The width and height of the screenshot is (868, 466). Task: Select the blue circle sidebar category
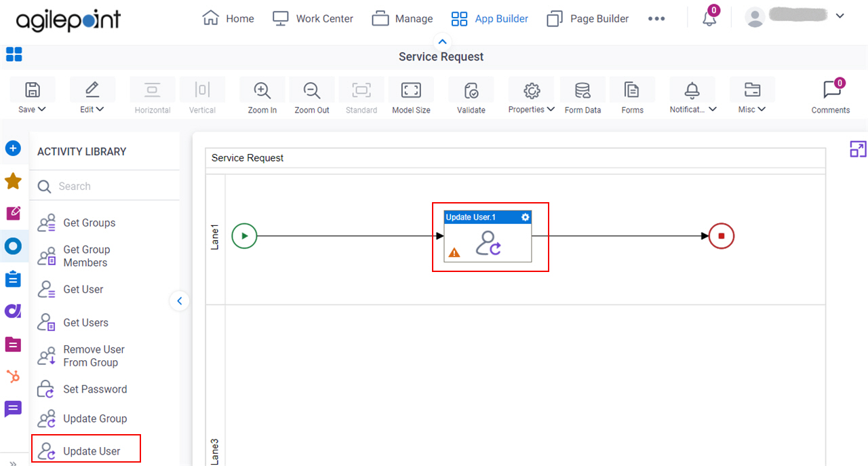pyautogui.click(x=14, y=246)
